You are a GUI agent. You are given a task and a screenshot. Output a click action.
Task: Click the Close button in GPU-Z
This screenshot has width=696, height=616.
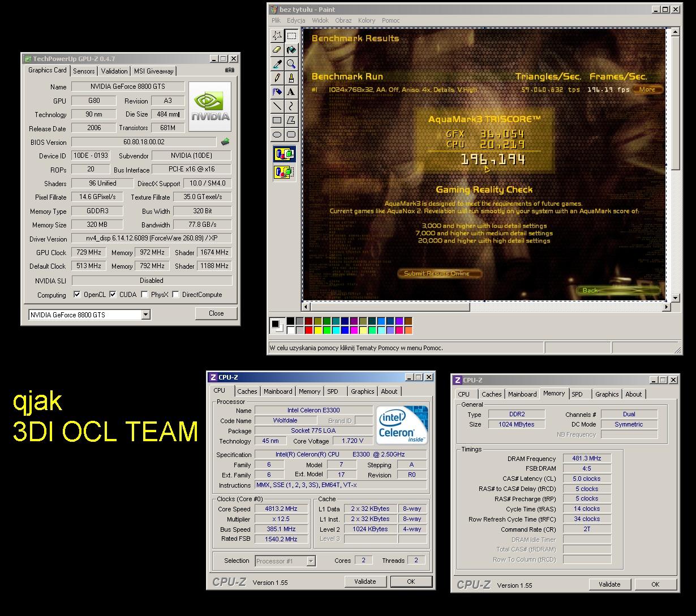point(216,313)
